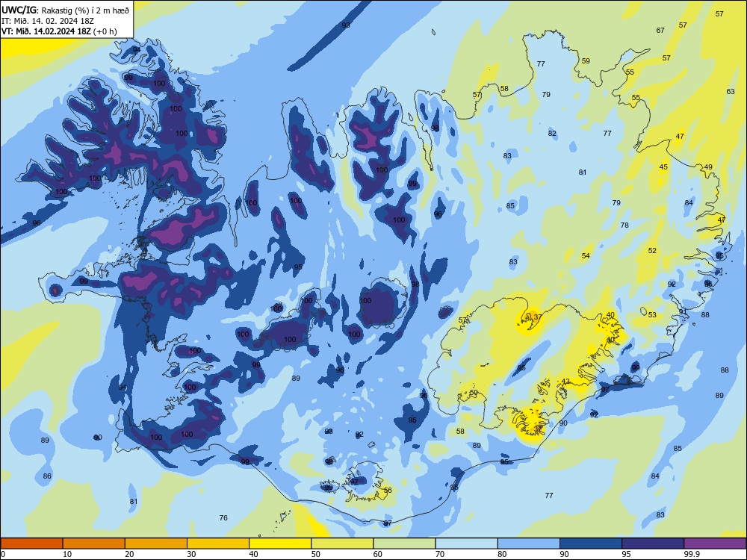This screenshot has width=747, height=560.
Task: Click the legend tick label '70'
Action: 440,554
